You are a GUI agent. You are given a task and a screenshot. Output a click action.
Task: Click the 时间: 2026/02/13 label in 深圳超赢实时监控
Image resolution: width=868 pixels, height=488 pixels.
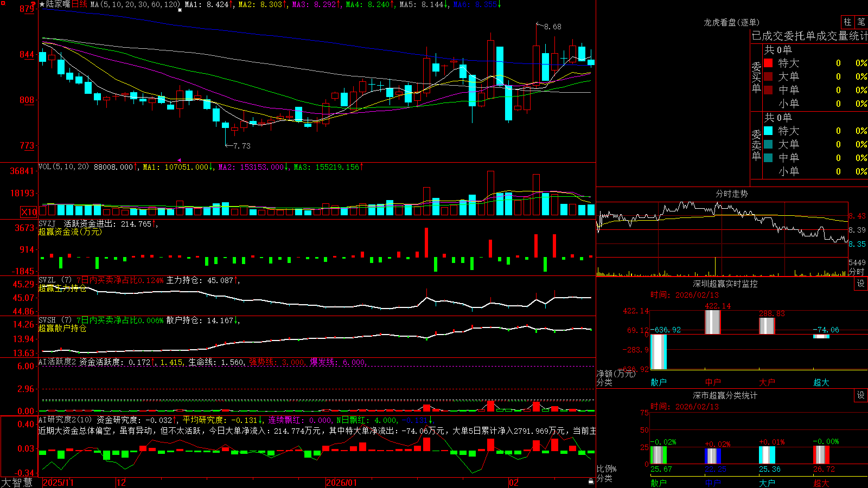tap(685, 295)
